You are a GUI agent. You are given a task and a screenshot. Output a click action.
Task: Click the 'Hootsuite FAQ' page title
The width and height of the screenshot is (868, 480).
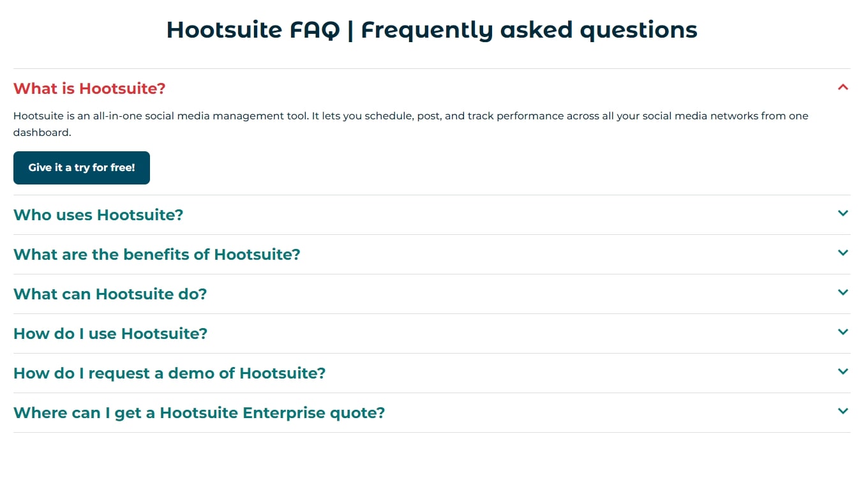[431, 29]
